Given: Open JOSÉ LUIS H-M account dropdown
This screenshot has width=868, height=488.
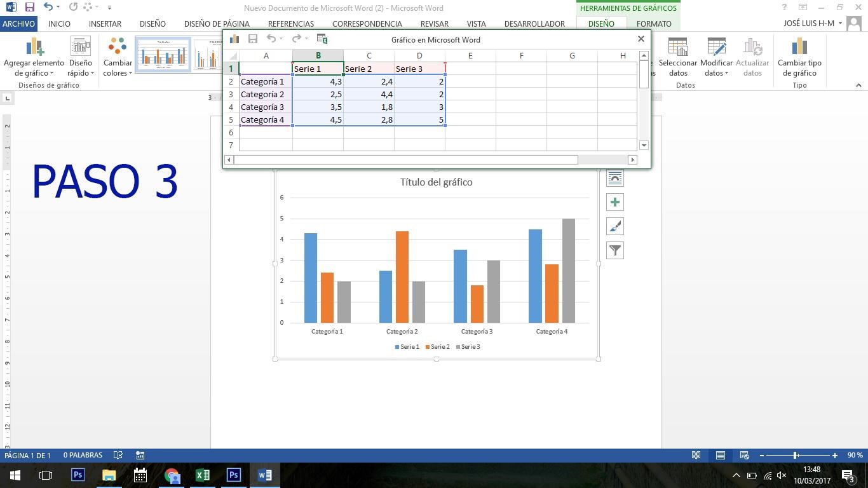Looking at the screenshot, I should point(813,24).
